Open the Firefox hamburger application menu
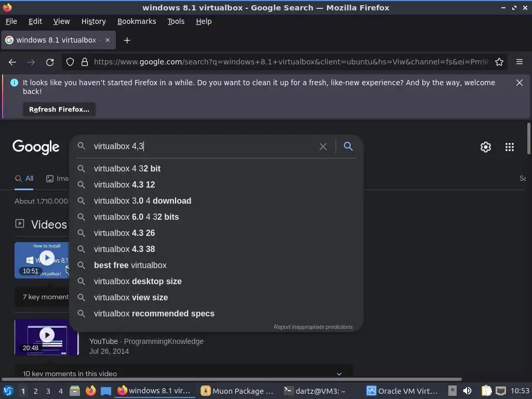Viewport: 532px width, 399px height. 520,62
